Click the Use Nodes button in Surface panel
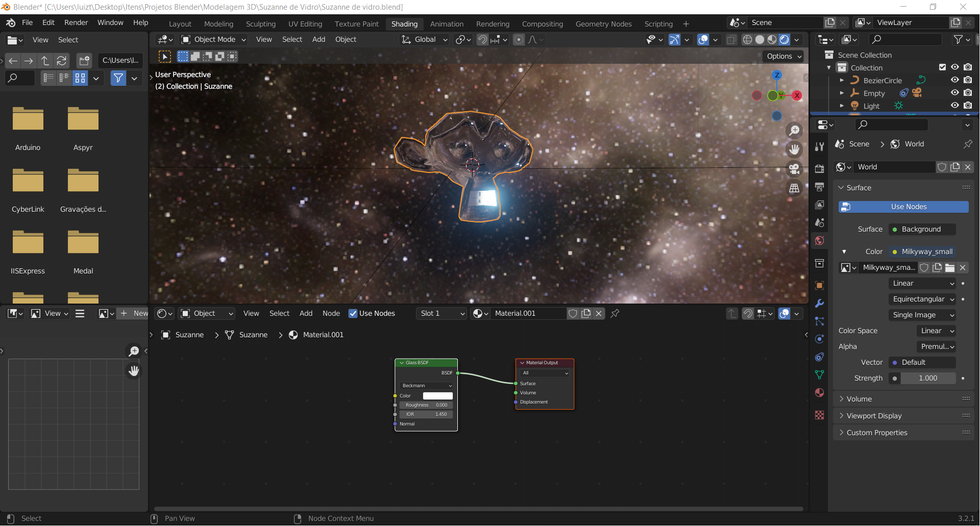The width and height of the screenshot is (980, 526). coord(903,207)
